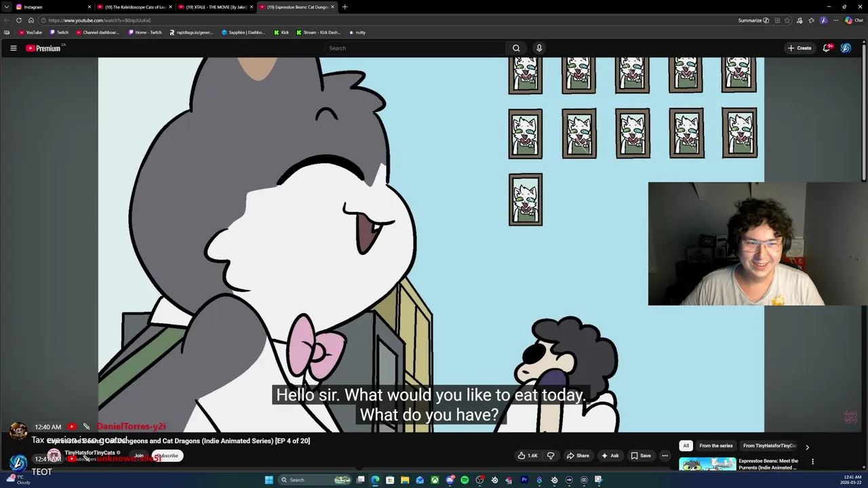This screenshot has height=488, width=868.
Task: Open Premiere Pro from the taskbar
Action: pos(524,480)
